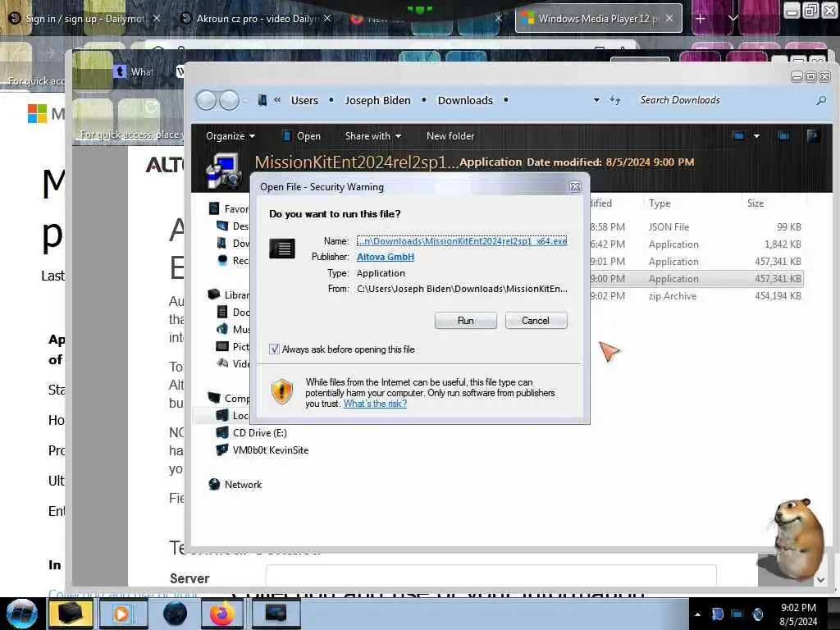Image resolution: width=840 pixels, height=630 pixels.
Task: Click the volume icon in system tray
Action: (x=757, y=614)
